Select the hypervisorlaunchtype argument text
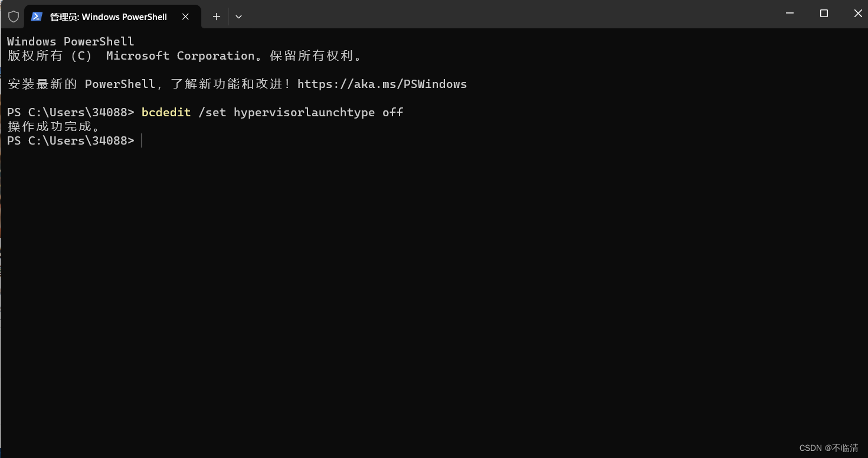The width and height of the screenshot is (868, 458). [304, 112]
